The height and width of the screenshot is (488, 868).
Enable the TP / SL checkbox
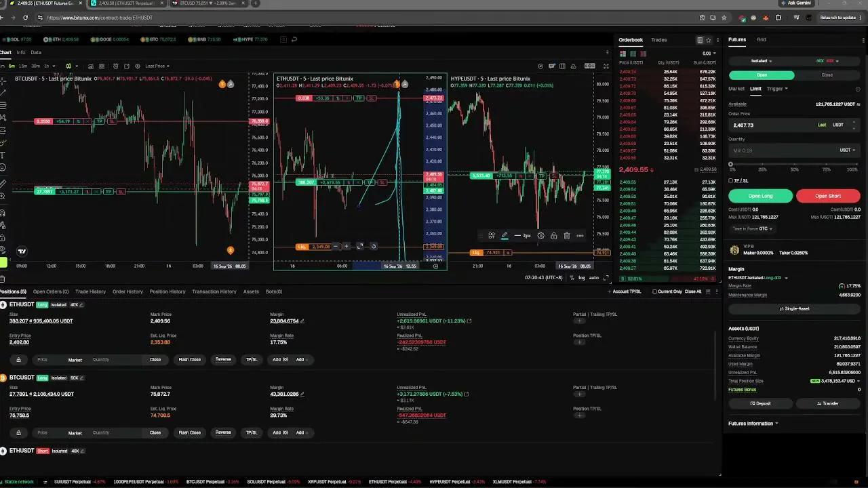coord(731,180)
